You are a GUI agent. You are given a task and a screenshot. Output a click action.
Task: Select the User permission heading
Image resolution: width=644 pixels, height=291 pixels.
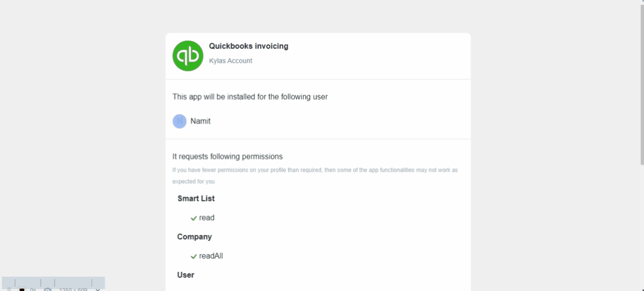pyautogui.click(x=186, y=275)
